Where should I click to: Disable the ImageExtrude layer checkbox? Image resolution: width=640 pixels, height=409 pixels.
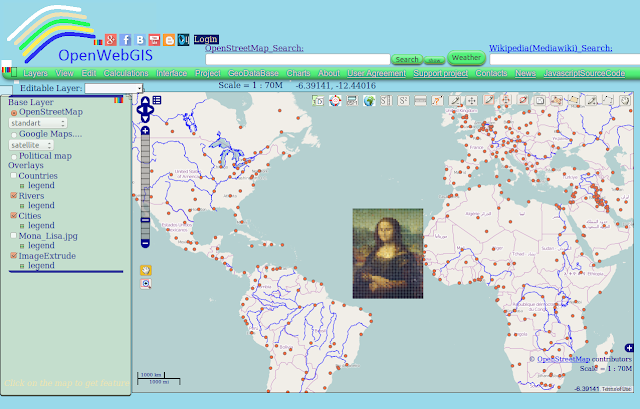[x=13, y=256]
